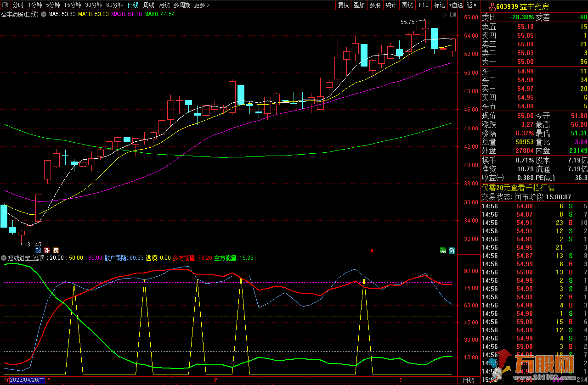Click the 31.45 low-price annotation
This screenshot has height=385, width=588.
pos(34,245)
